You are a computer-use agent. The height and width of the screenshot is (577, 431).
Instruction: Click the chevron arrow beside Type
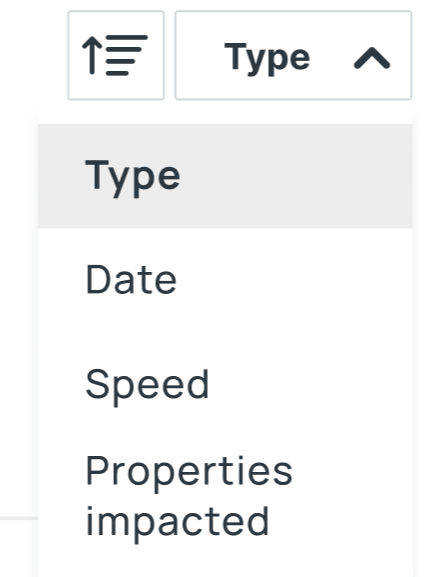[x=372, y=58]
